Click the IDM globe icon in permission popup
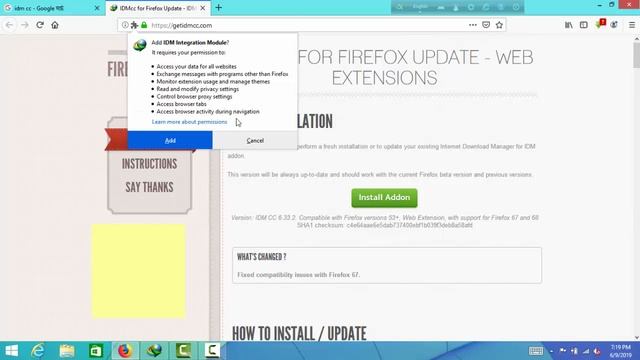The height and width of the screenshot is (360, 640). 140,45
